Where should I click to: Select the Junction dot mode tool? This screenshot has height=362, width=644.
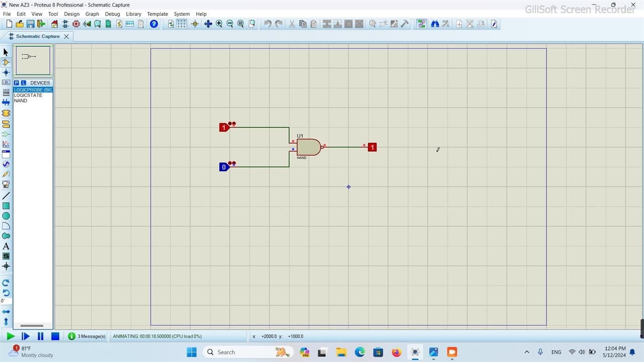pos(6,72)
